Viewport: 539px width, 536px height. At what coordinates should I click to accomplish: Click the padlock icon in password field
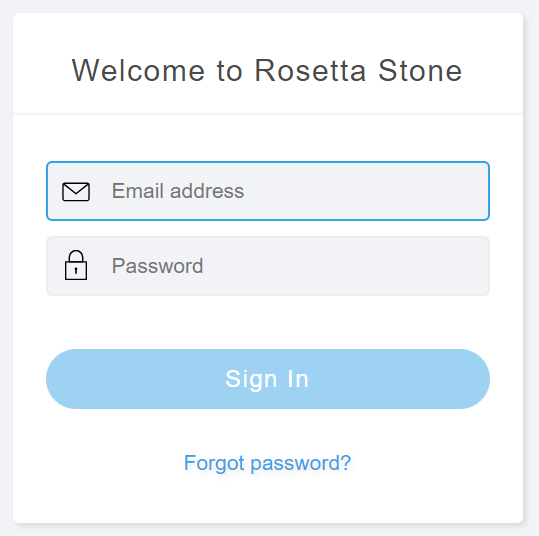76,265
